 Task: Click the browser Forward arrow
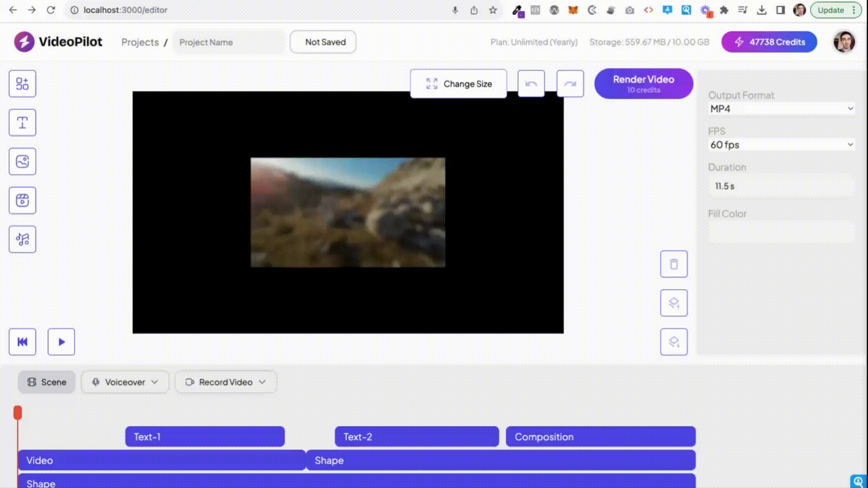pyautogui.click(x=32, y=10)
